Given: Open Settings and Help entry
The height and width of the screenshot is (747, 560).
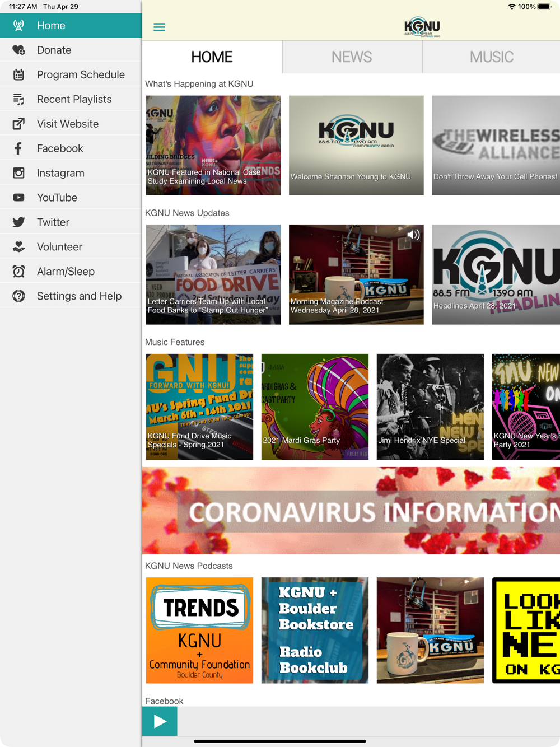Looking at the screenshot, I should click(x=71, y=297).
